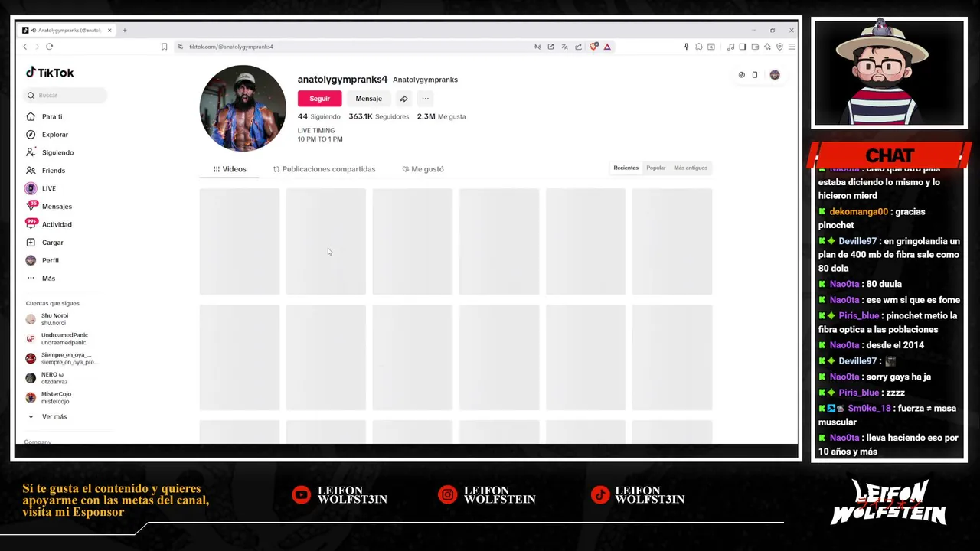The width and height of the screenshot is (980, 551).
Task: Open Más options in sidebar
Action: pyautogui.click(x=41, y=279)
